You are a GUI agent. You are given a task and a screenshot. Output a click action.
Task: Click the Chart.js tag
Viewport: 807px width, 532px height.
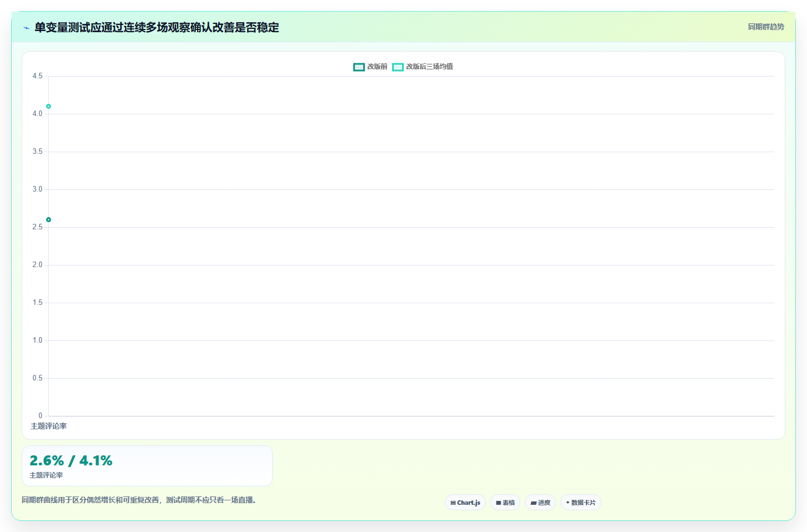(465, 503)
